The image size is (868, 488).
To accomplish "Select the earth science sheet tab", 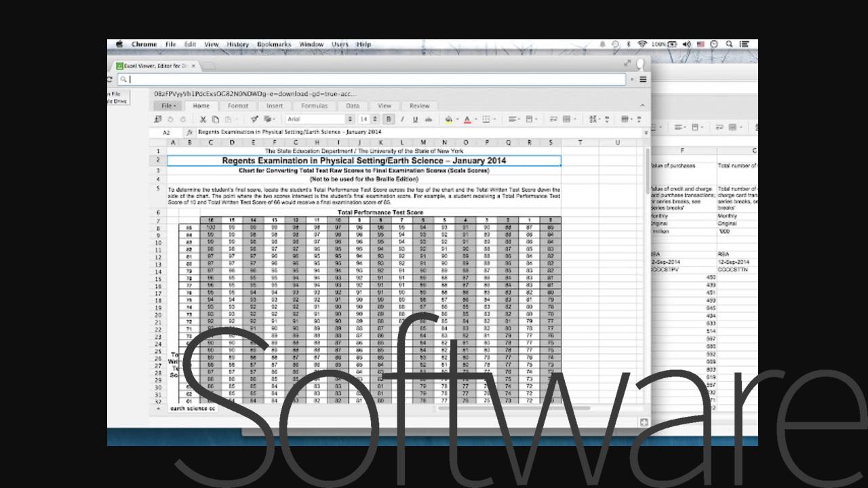I will (193, 409).
